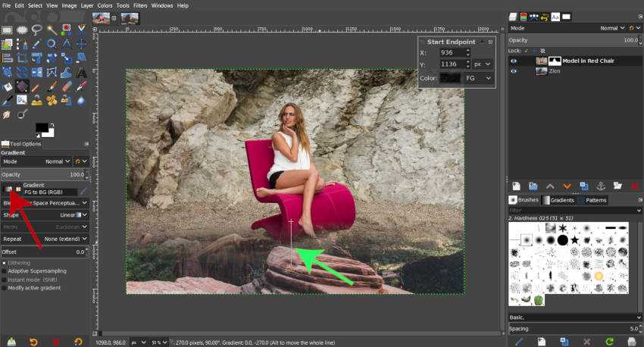Image resolution: width=644 pixels, height=347 pixels.
Task: Refresh brushes with green arrow icon
Action: point(608,340)
